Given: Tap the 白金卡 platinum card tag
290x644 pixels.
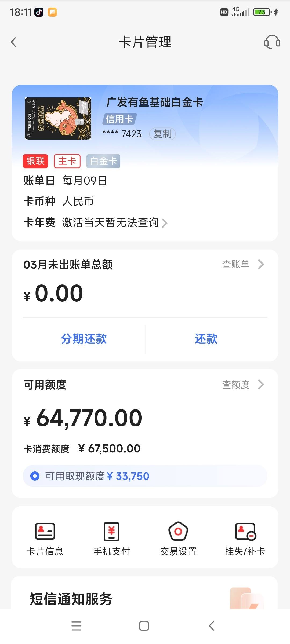Looking at the screenshot, I should coord(103,161).
